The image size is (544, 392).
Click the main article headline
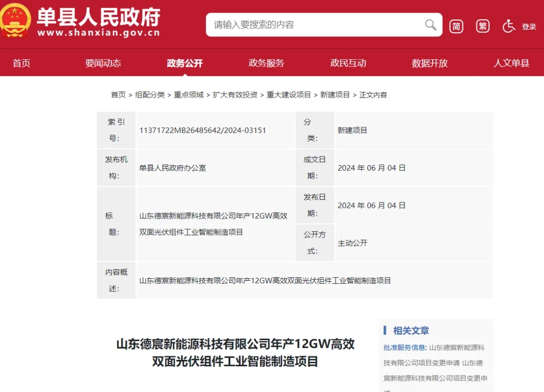(x=235, y=353)
